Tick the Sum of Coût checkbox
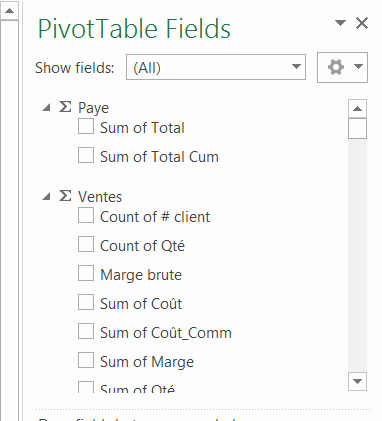The width and height of the screenshot is (382, 421). coord(86,302)
